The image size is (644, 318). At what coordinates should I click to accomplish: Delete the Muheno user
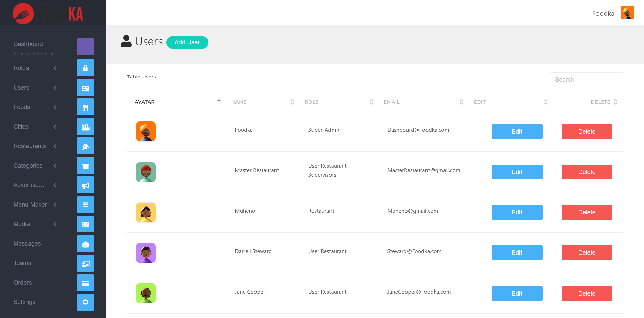[587, 212]
